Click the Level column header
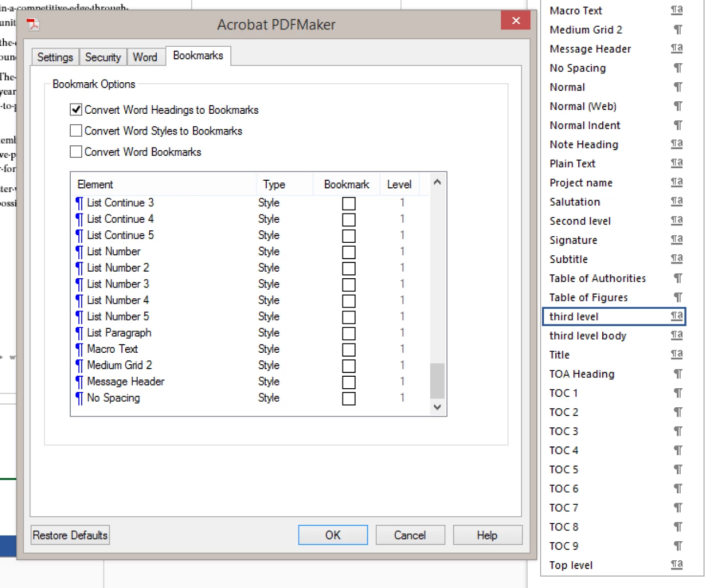The width and height of the screenshot is (716, 588). (x=399, y=185)
